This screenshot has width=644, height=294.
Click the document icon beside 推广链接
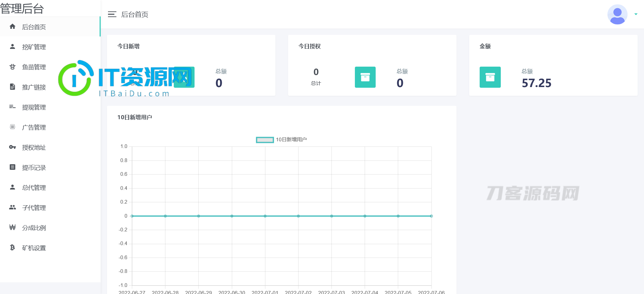tap(12, 87)
